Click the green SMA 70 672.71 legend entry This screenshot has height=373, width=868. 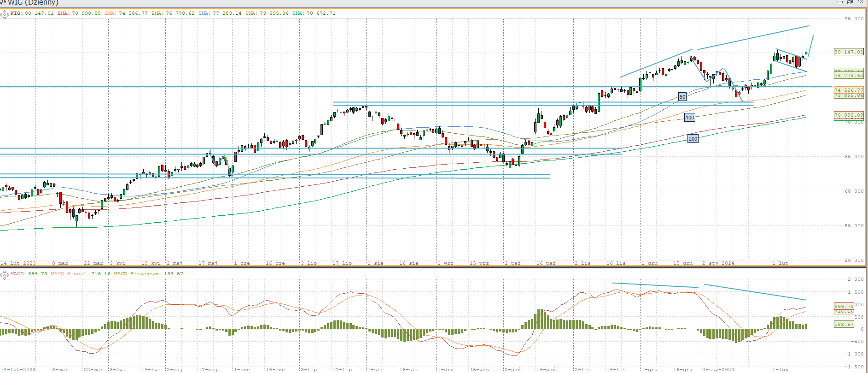[x=314, y=13]
